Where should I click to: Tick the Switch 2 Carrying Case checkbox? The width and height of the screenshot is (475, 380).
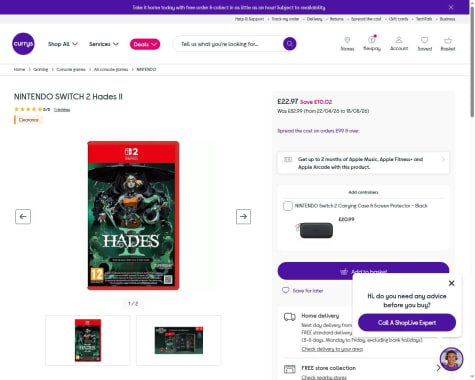[288, 206]
